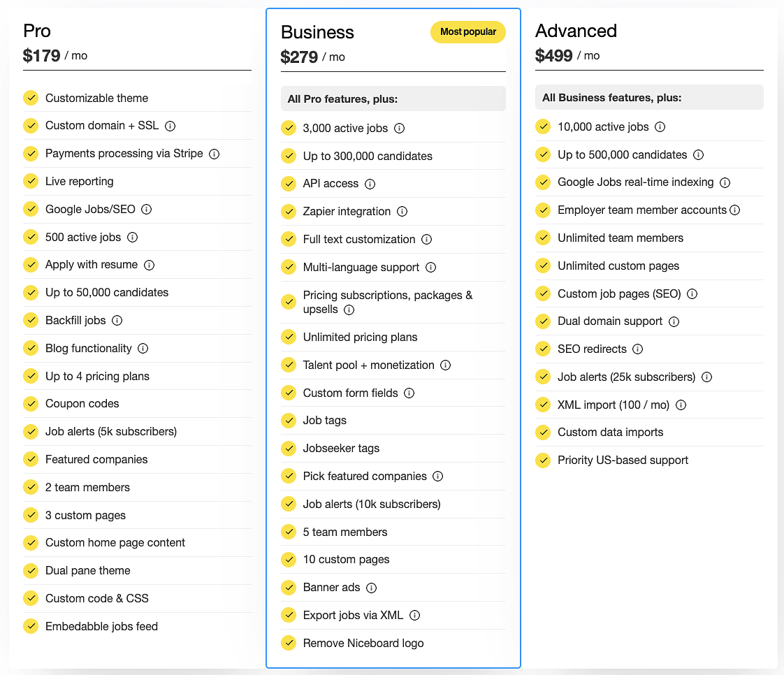Select the Advanced plan heading
784x675 pixels.
[x=576, y=31]
